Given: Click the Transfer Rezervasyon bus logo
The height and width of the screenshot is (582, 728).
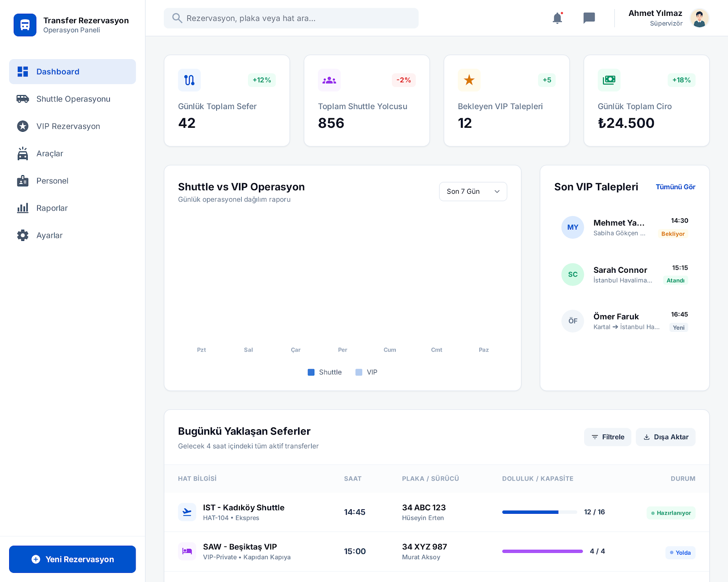Looking at the screenshot, I should click(25, 25).
